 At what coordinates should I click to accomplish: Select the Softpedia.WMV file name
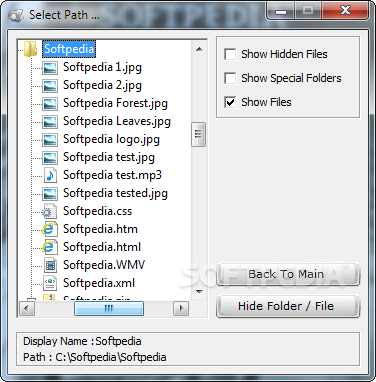click(104, 265)
